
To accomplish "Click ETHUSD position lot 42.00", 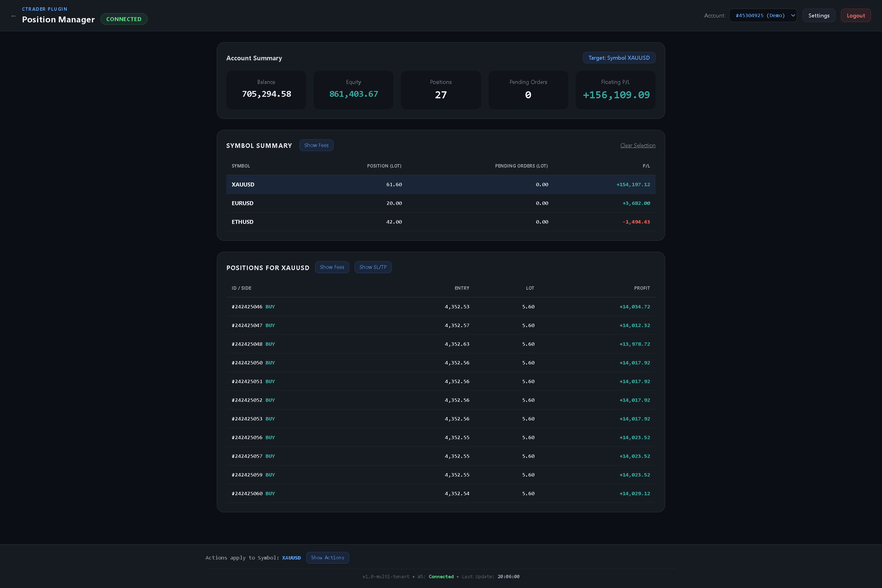I will pyautogui.click(x=394, y=222).
